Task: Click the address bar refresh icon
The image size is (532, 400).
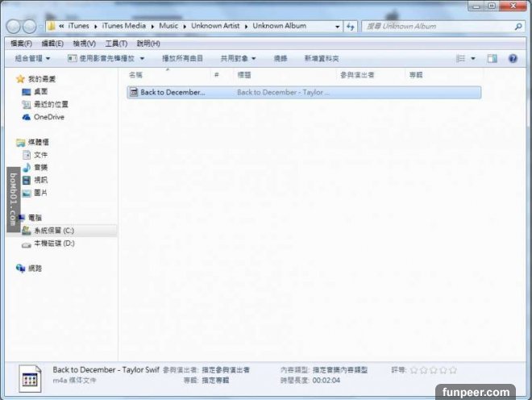Action: (351, 26)
